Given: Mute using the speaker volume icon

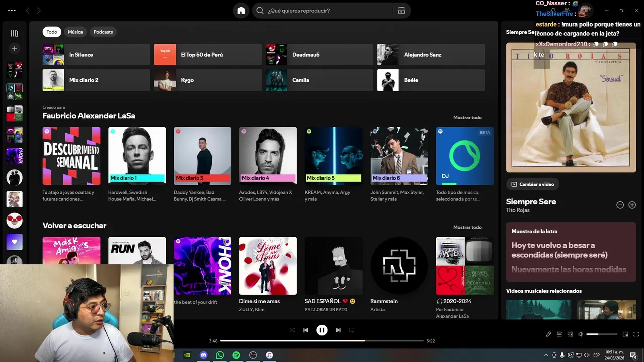Looking at the screenshot, I should coord(581,334).
